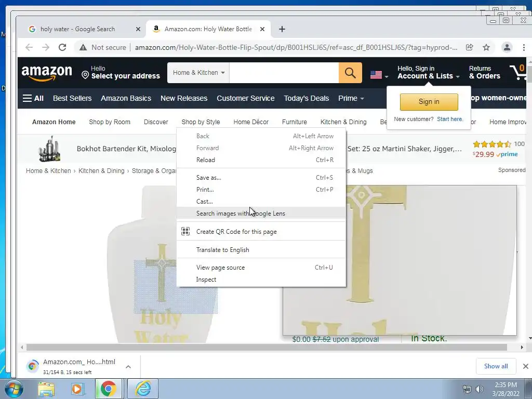
Task: Click Kitchen & Dining breadcrumb link
Action: click(101, 170)
